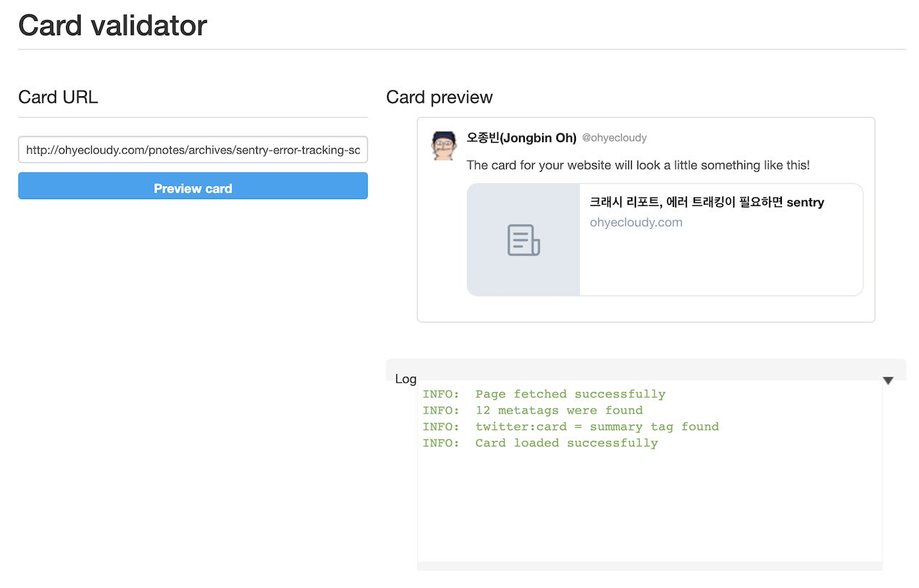Click the @ohyecloudy handle
919x588 pixels.
(614, 138)
